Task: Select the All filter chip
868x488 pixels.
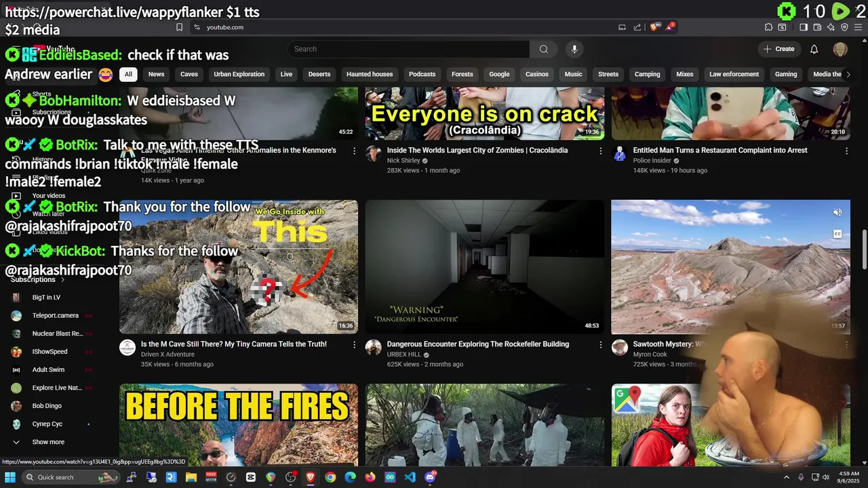Action: [x=128, y=74]
